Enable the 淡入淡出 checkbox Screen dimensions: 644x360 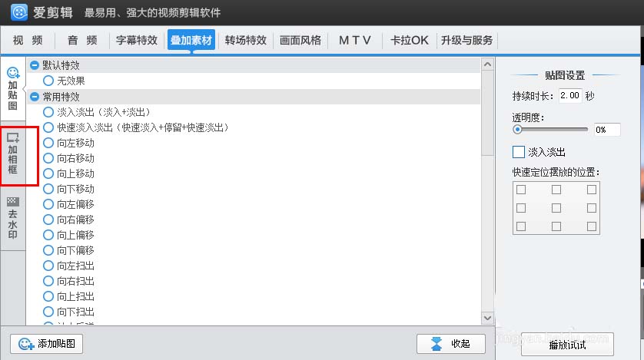point(519,152)
